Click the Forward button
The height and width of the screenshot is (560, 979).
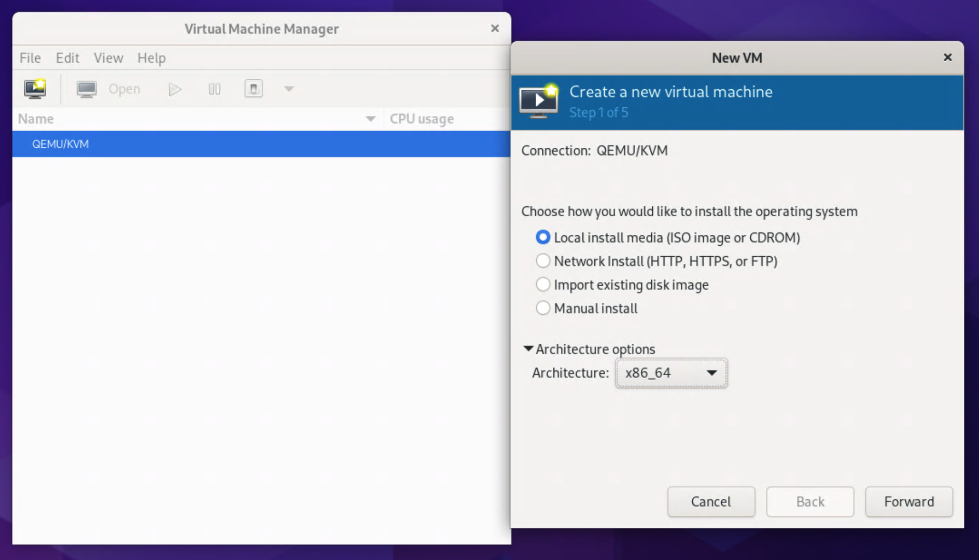point(908,501)
